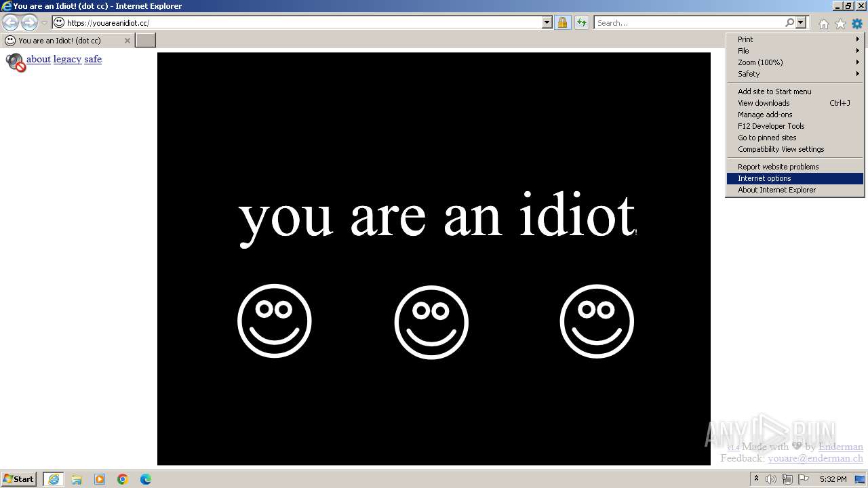Image resolution: width=868 pixels, height=488 pixels.
Task: Click the right smiley face image
Action: (x=597, y=321)
